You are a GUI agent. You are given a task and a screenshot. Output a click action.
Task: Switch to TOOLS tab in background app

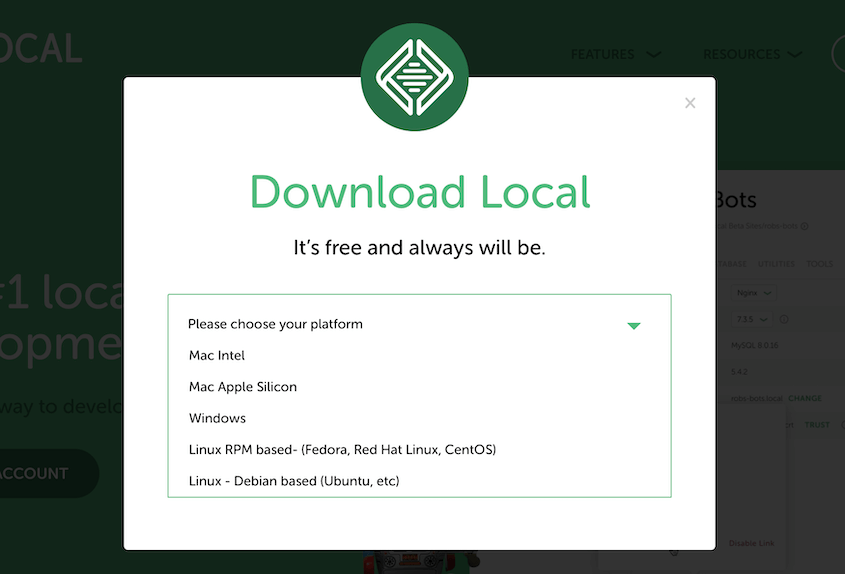(819, 264)
